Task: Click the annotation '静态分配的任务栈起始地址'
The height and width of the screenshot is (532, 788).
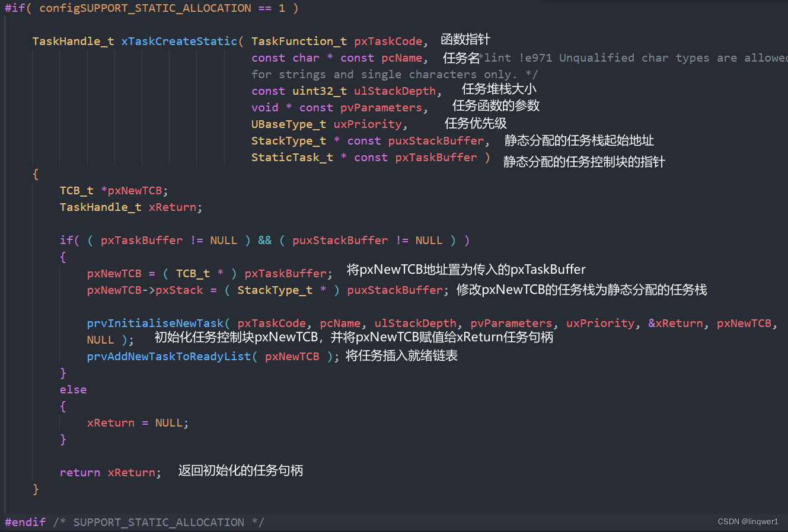Action: [579, 140]
